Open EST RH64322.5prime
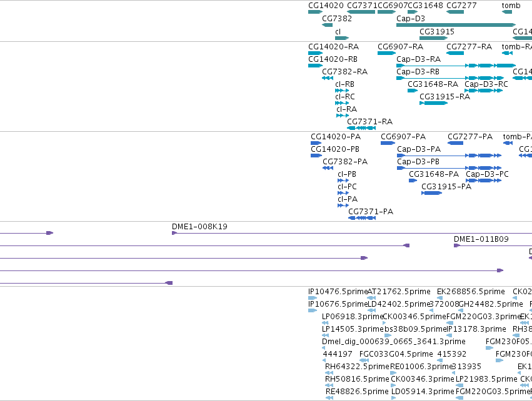 point(357,367)
